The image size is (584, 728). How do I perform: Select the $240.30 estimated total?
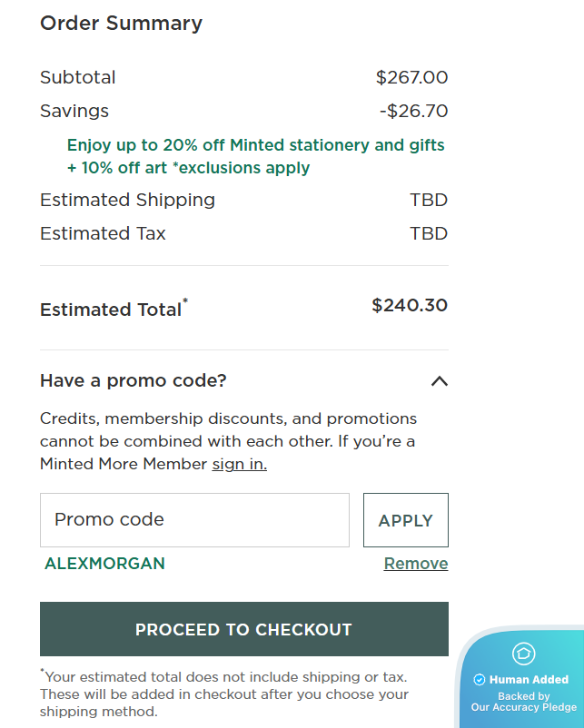click(410, 306)
